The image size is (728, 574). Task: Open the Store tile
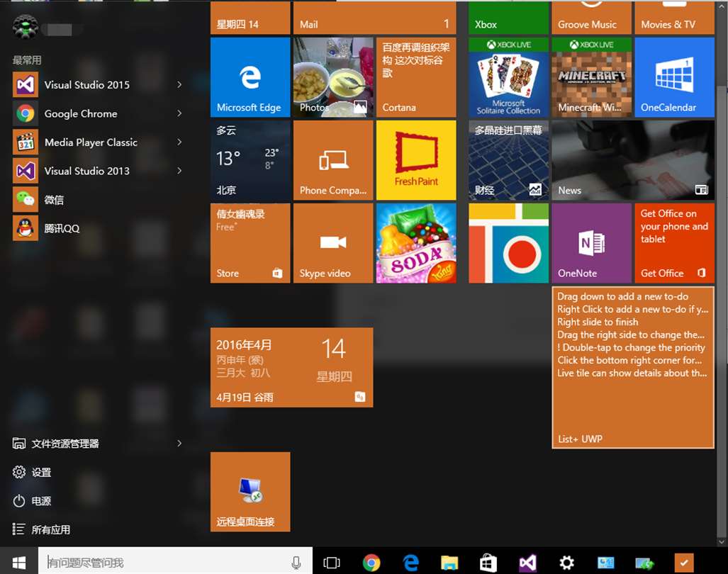click(x=250, y=243)
